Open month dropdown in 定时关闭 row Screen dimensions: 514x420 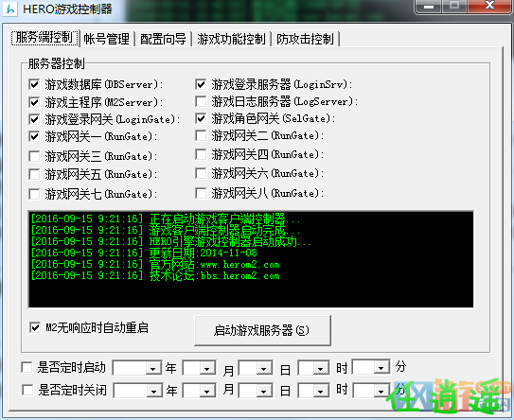tap(207, 392)
